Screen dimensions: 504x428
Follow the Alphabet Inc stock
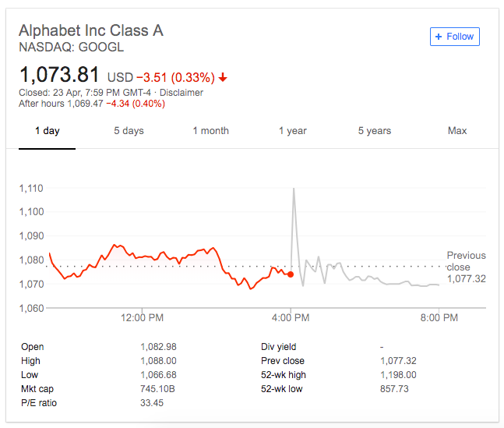pos(455,37)
